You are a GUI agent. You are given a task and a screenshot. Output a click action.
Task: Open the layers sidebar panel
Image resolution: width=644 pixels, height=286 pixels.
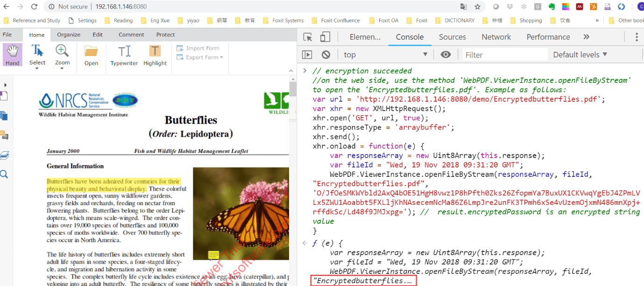pyautogui.click(x=4, y=155)
